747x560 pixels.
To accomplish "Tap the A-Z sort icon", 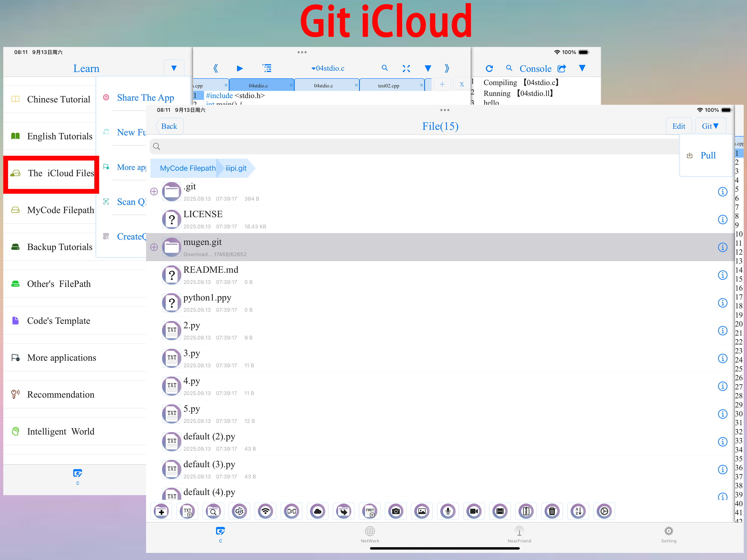I will [578, 511].
